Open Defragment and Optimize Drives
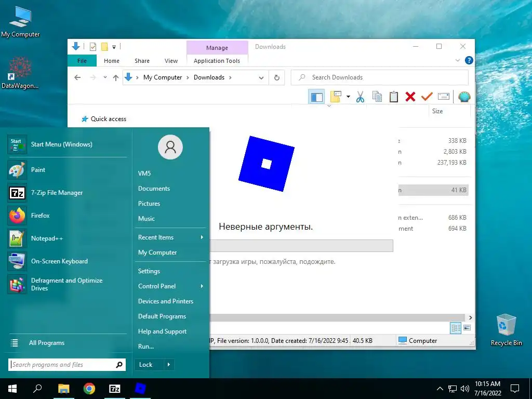Image resolution: width=532 pixels, height=399 pixels. (67, 284)
